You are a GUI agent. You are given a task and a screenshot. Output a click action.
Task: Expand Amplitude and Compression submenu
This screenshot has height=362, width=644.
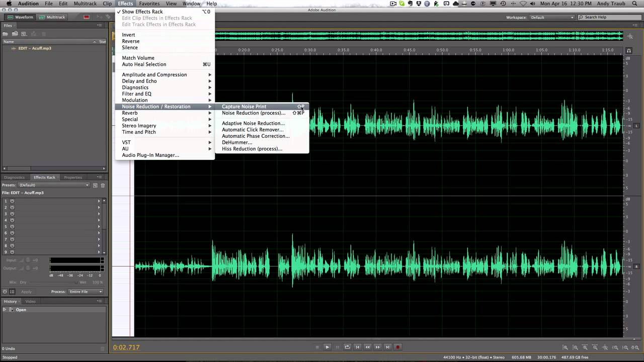coord(165,75)
